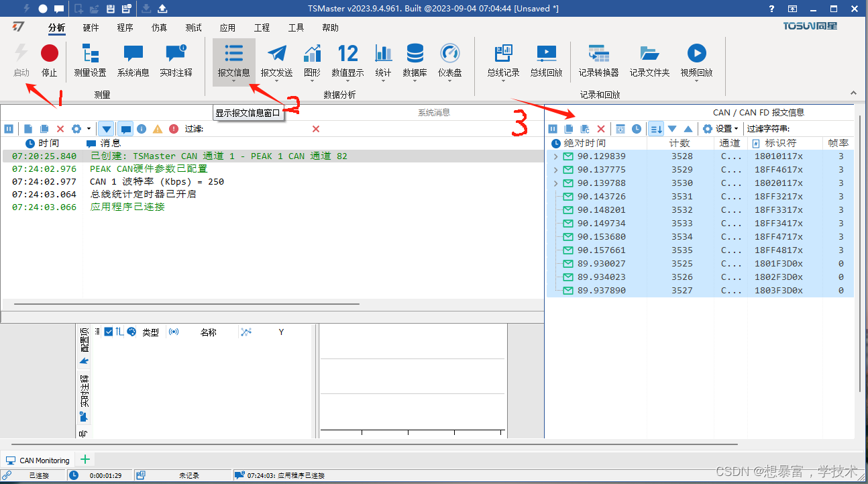
Task: Switch to the 工程 ribbon tab
Action: [x=262, y=28]
